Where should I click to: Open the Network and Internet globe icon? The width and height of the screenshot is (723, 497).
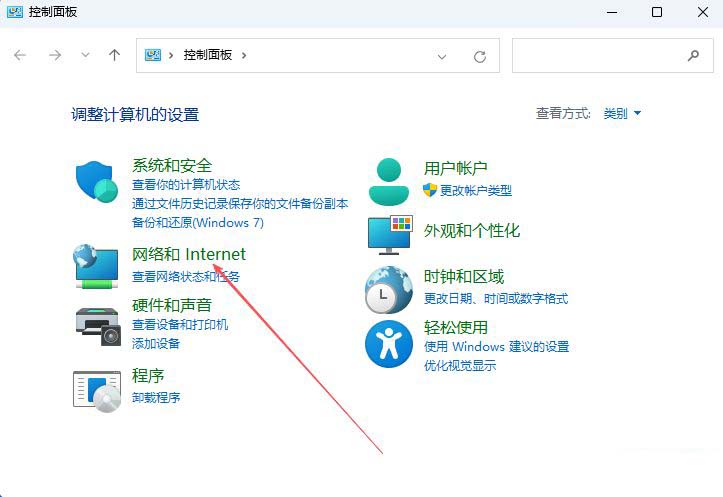[96, 266]
